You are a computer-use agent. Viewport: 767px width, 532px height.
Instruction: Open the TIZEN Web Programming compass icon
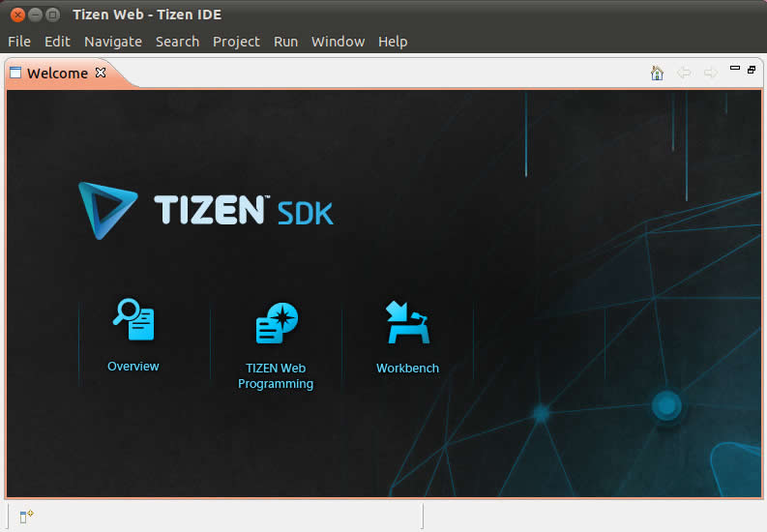(277, 323)
